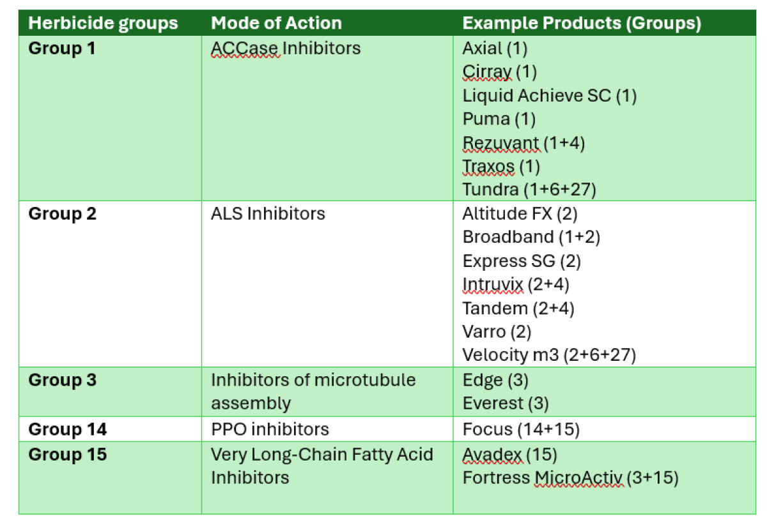The width and height of the screenshot is (767, 532).
Task: Click 'Inhibitors of microtubule assembly' cell
Action: point(313,391)
